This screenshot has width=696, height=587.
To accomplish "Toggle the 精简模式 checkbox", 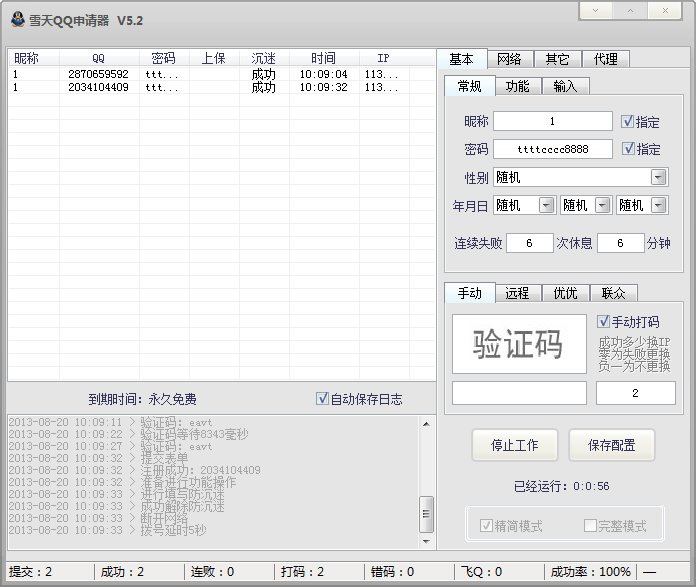I will coord(486,526).
